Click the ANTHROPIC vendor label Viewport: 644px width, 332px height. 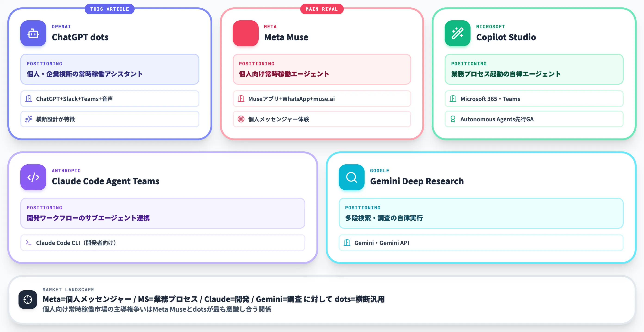coord(66,170)
